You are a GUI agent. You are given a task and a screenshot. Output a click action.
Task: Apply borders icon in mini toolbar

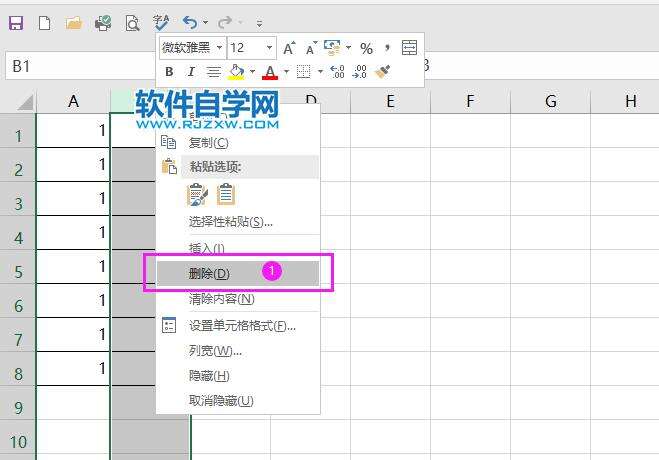pos(303,72)
